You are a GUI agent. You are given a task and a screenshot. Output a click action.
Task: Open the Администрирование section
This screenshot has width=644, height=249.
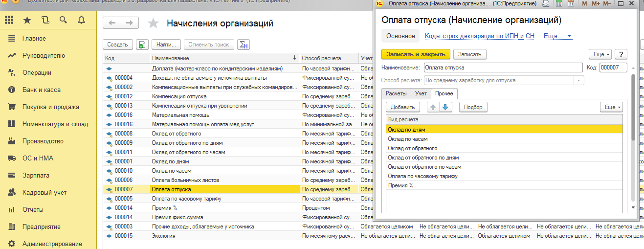tap(52, 244)
